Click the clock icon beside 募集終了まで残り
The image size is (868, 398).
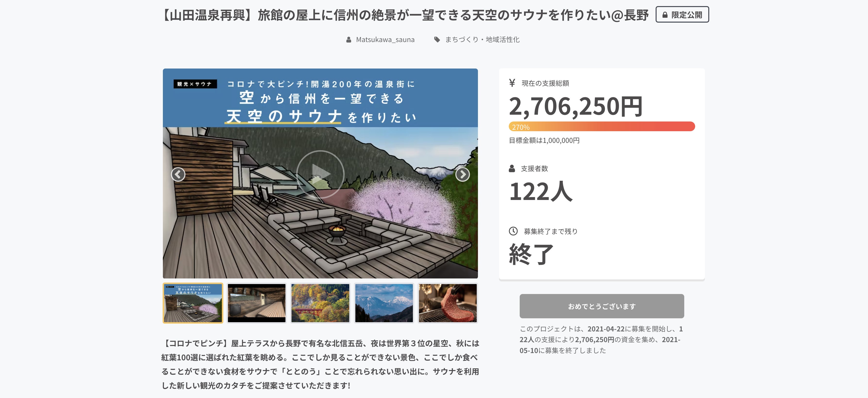pyautogui.click(x=513, y=231)
